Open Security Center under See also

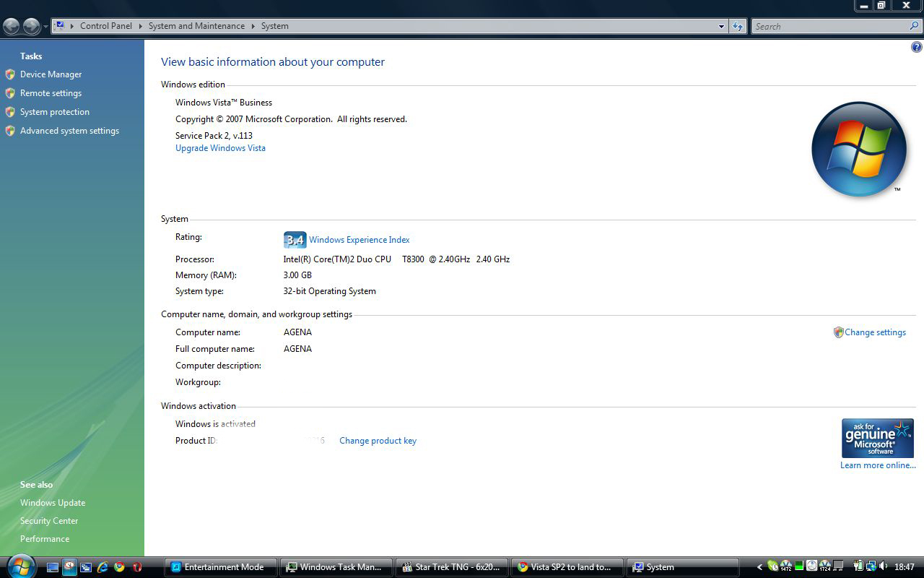point(49,521)
